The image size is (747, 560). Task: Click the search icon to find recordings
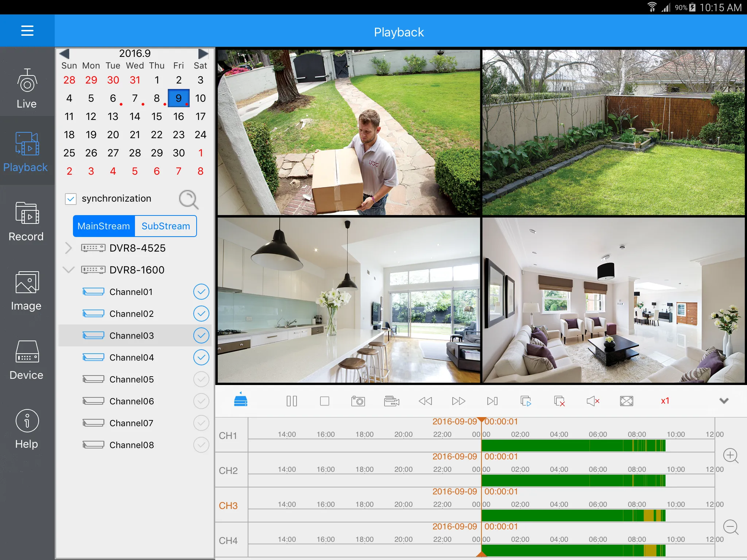point(189,199)
